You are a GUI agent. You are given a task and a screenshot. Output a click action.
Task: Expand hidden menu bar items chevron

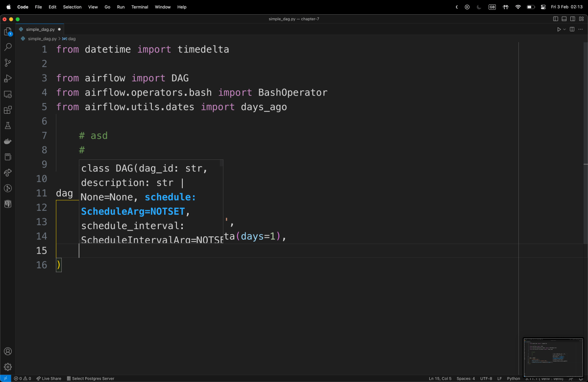coord(457,7)
